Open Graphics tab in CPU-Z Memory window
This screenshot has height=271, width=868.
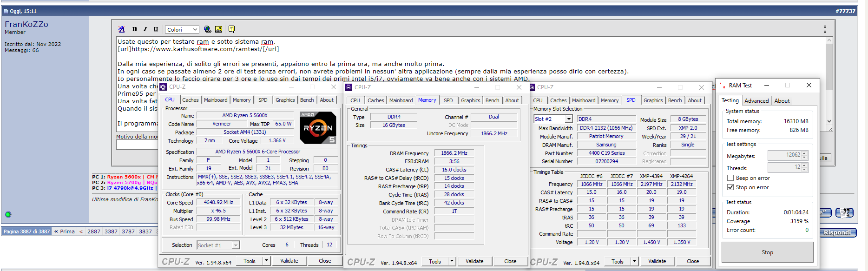(x=471, y=100)
